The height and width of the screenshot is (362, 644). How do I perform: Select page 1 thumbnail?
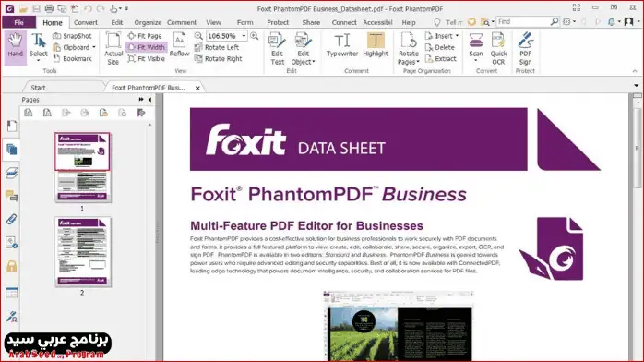82,167
